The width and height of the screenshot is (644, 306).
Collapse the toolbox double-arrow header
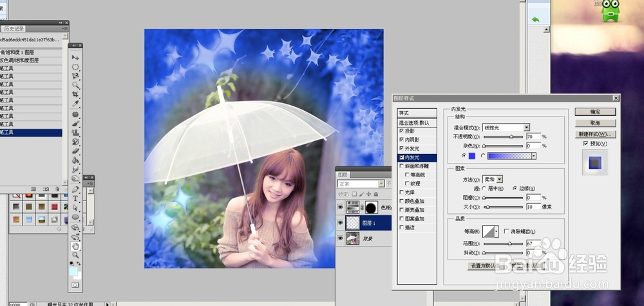tap(75, 46)
